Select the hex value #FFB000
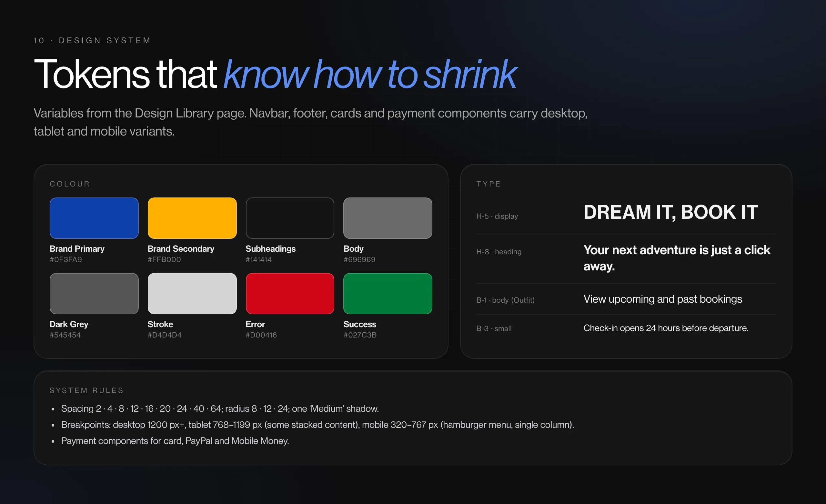 (x=164, y=259)
